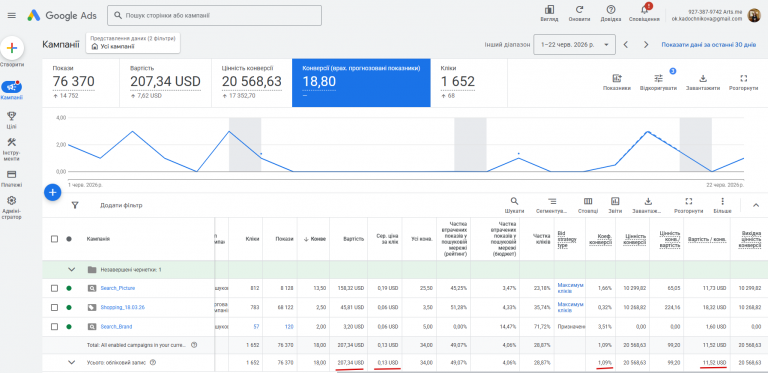
Task: Open the Search_Picture campaign link
Action: click(118, 288)
